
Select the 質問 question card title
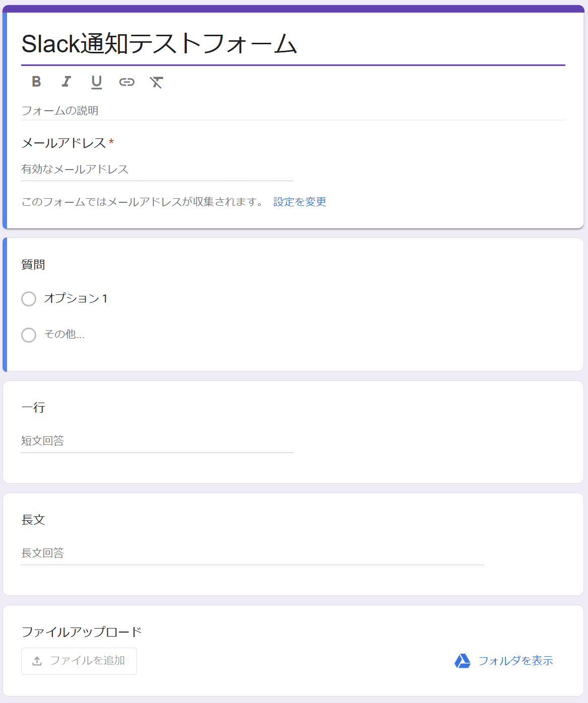point(33,265)
